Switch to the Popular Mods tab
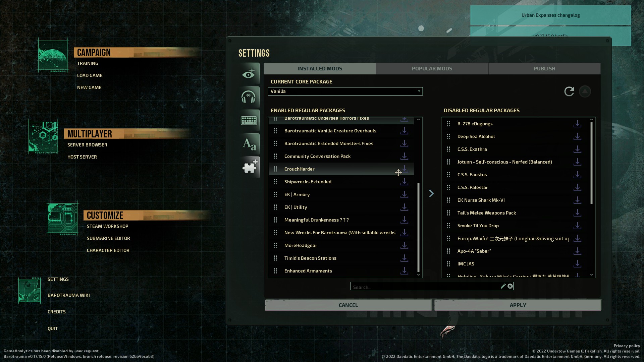The width and height of the screenshot is (644, 362). [432, 68]
